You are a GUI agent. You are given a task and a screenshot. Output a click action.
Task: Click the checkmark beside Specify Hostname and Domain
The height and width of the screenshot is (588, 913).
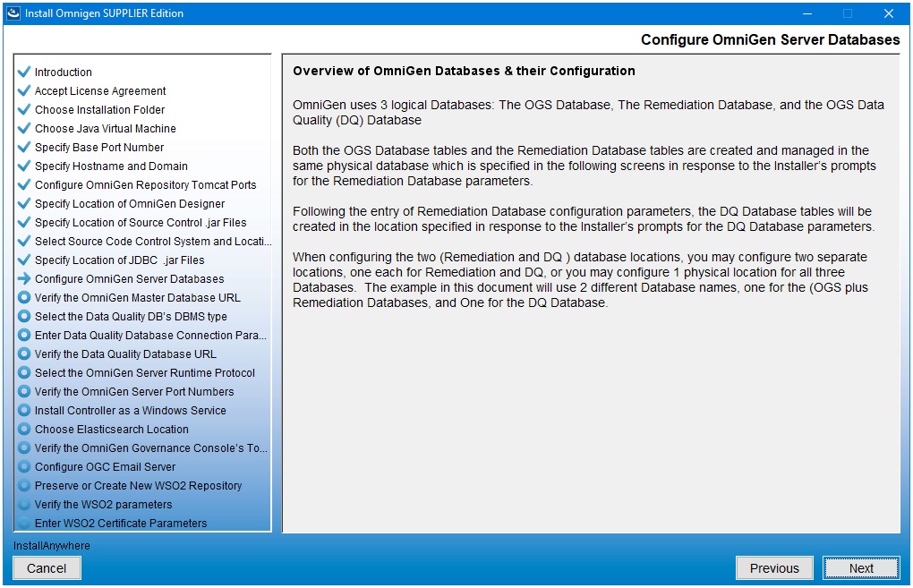pos(24,166)
